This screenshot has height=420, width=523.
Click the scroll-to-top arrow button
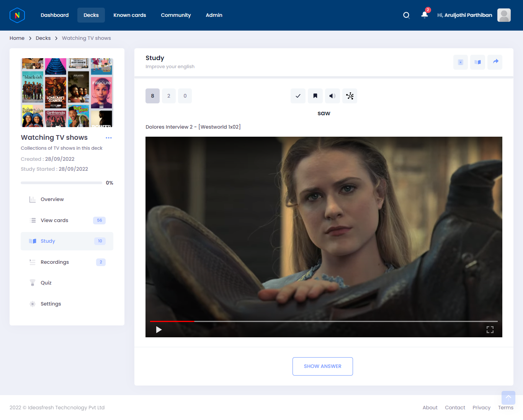click(x=508, y=398)
